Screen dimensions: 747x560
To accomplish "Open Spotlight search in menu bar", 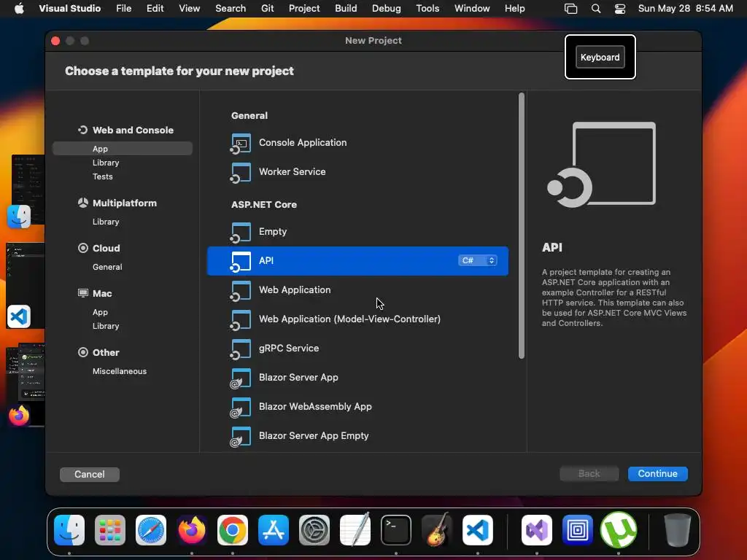I will pyautogui.click(x=595, y=8).
